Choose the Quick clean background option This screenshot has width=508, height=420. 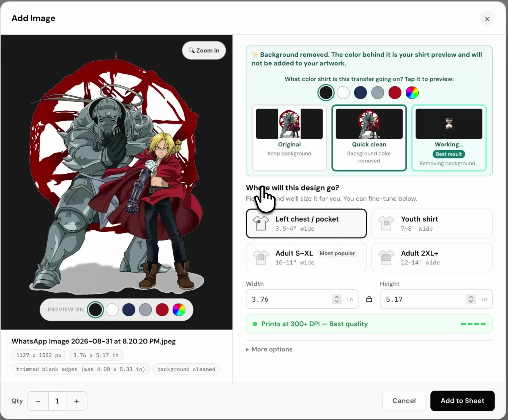pyautogui.click(x=369, y=138)
